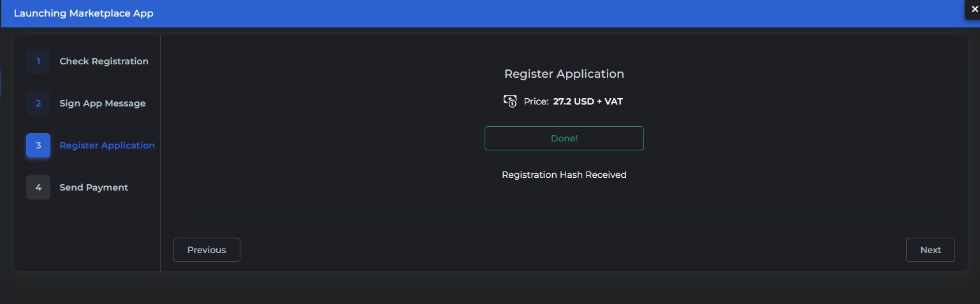Click the 27.2 USD + VAT amount
The width and height of the screenshot is (980, 304).
click(x=588, y=101)
